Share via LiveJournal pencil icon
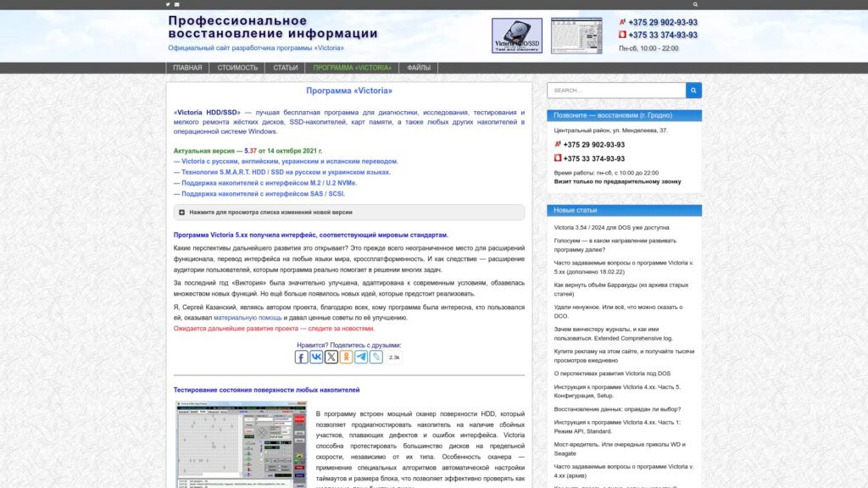The image size is (868, 488). (x=376, y=357)
